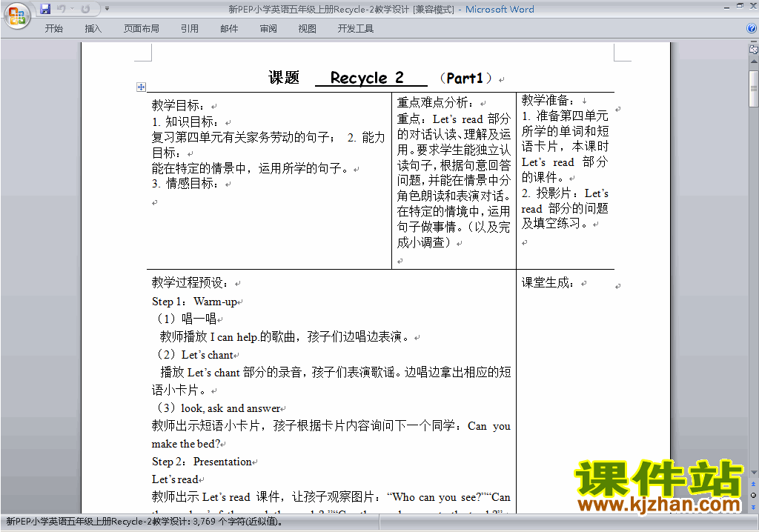Click the vertical scrollbar up arrow
Image resolution: width=759 pixels, height=532 pixels.
point(754,61)
